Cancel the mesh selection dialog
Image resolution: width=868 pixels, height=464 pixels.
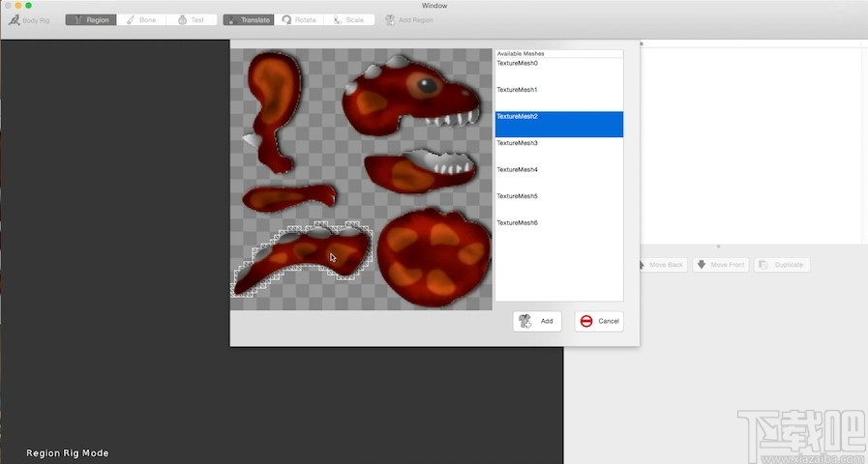pyautogui.click(x=599, y=321)
